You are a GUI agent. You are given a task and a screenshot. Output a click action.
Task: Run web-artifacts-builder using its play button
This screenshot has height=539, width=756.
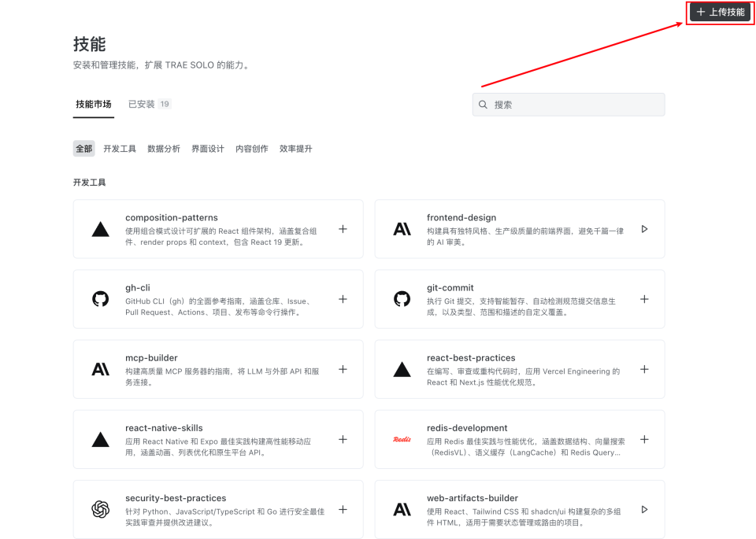[x=644, y=509]
